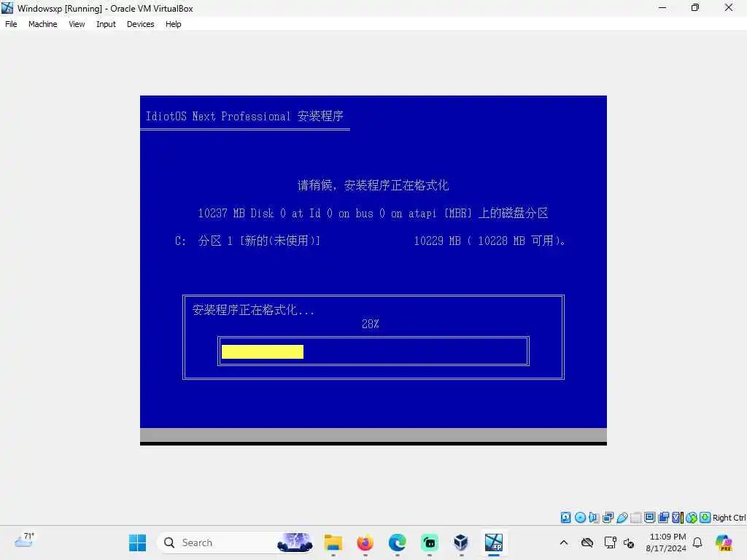
Task: Open the Machine menu
Action: (42, 24)
